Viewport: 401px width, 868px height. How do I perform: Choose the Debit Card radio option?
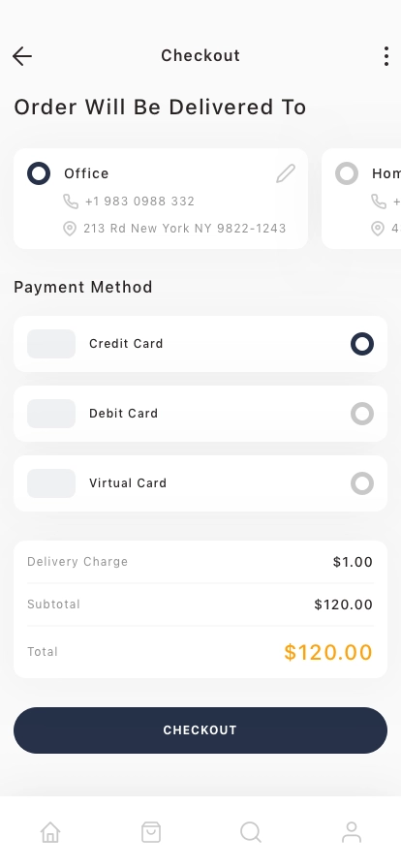(362, 414)
